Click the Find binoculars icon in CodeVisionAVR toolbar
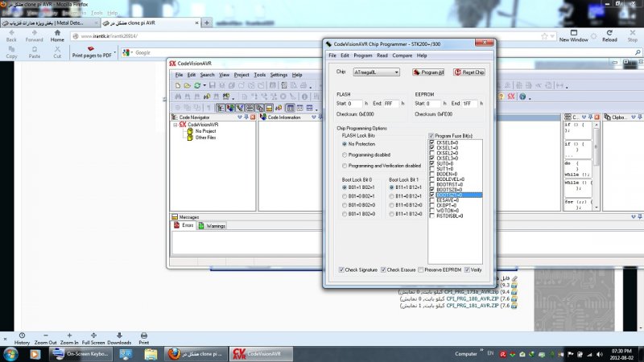 pyautogui.click(x=178, y=97)
